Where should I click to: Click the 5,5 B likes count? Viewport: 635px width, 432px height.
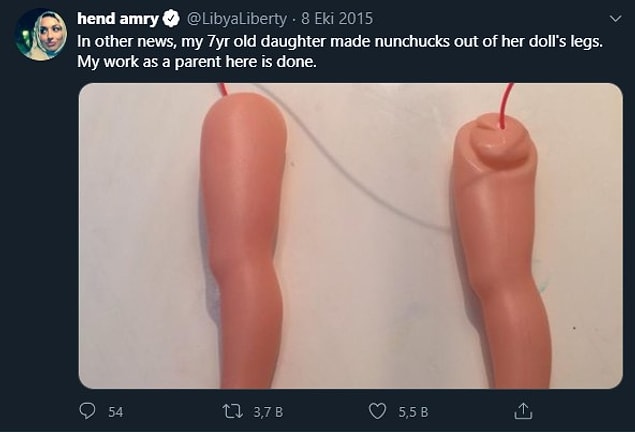point(413,412)
